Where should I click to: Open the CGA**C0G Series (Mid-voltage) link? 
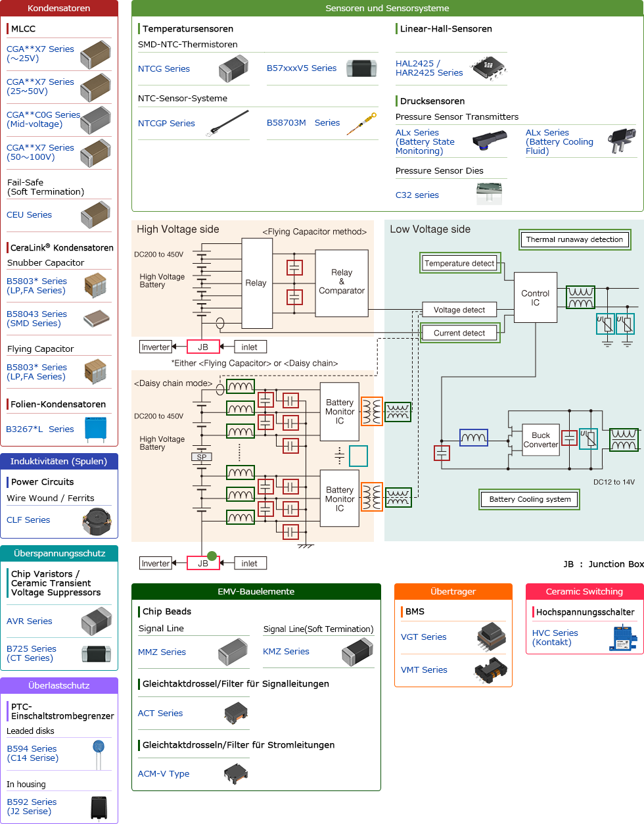(43, 119)
